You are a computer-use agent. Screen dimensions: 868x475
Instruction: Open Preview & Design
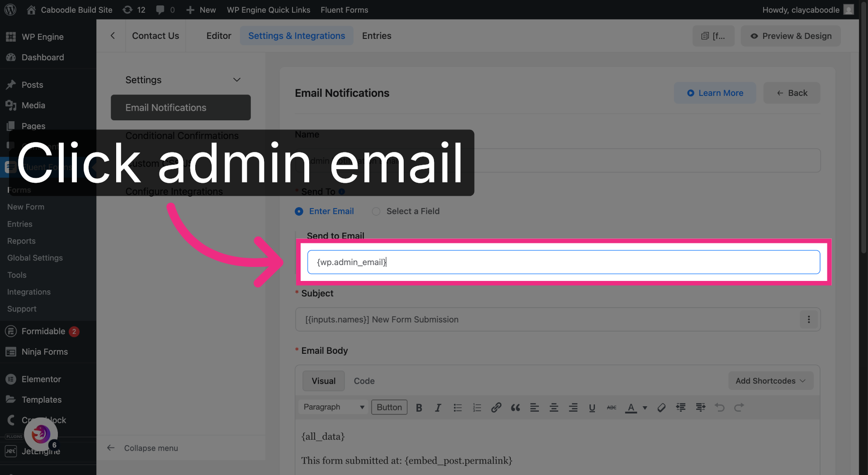tap(791, 36)
